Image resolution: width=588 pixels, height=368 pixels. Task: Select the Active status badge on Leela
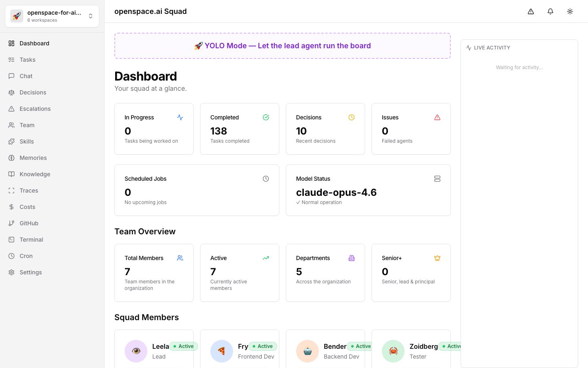[x=184, y=346]
